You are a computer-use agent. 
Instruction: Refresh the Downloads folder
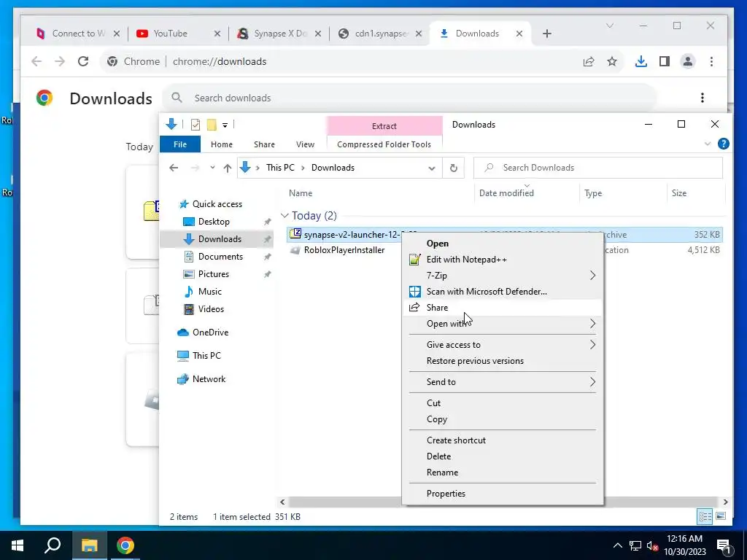click(x=454, y=168)
